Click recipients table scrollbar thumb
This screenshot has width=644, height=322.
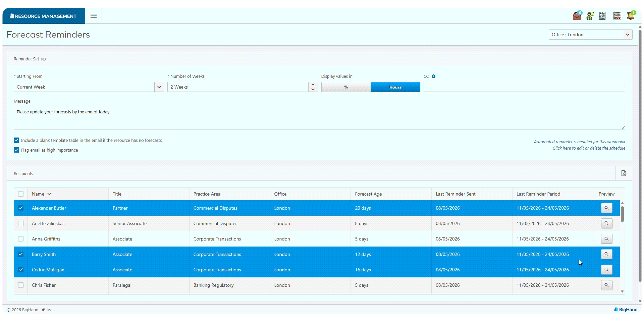(x=622, y=214)
